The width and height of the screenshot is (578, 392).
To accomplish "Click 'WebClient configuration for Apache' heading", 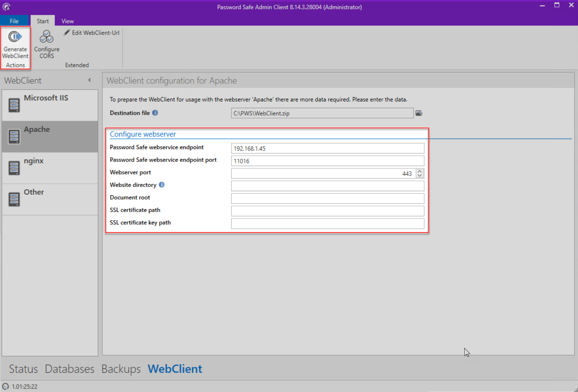I will click(x=172, y=80).
